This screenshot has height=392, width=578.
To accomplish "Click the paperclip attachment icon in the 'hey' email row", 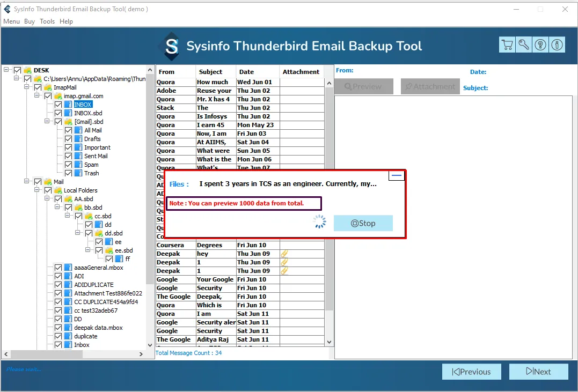I will tap(285, 254).
